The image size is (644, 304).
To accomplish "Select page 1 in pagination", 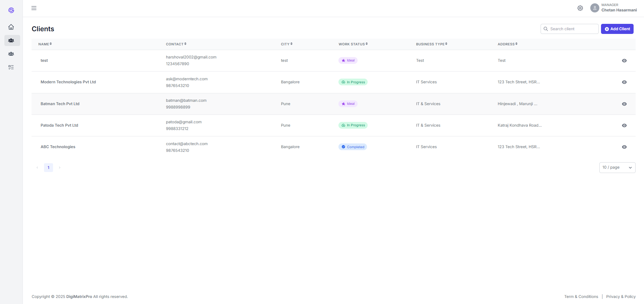I will [x=48, y=168].
